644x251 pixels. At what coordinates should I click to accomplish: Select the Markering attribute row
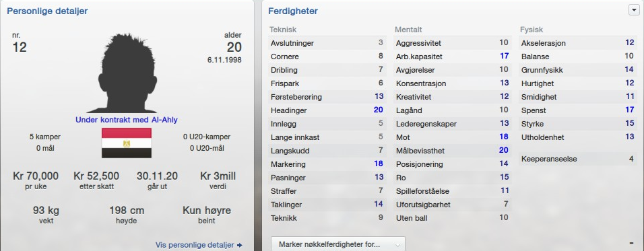click(327, 164)
